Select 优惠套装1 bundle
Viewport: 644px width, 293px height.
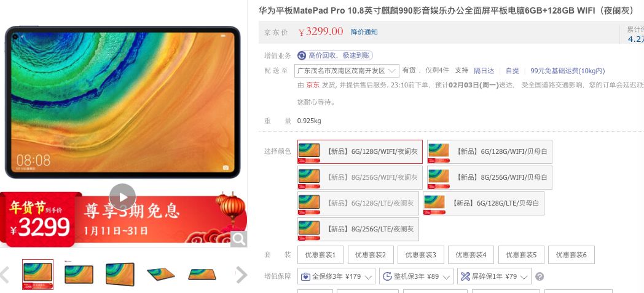click(x=320, y=255)
